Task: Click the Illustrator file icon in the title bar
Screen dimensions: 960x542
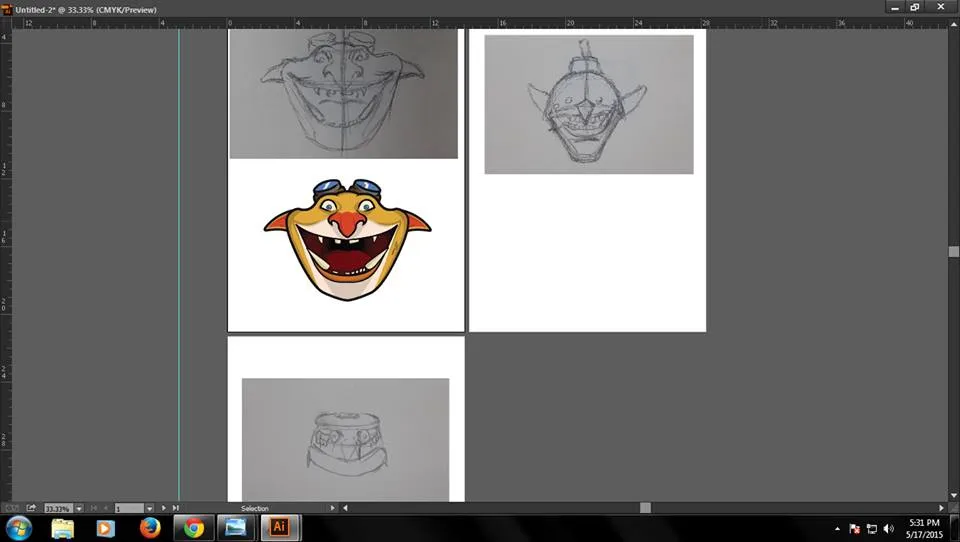Action: [x=7, y=10]
